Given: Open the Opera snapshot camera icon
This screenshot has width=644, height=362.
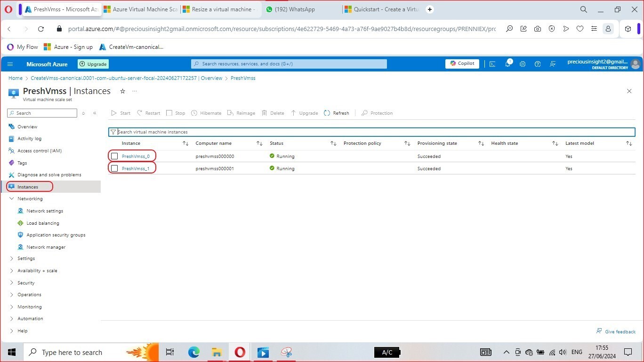Looking at the screenshot, I should (x=538, y=29).
